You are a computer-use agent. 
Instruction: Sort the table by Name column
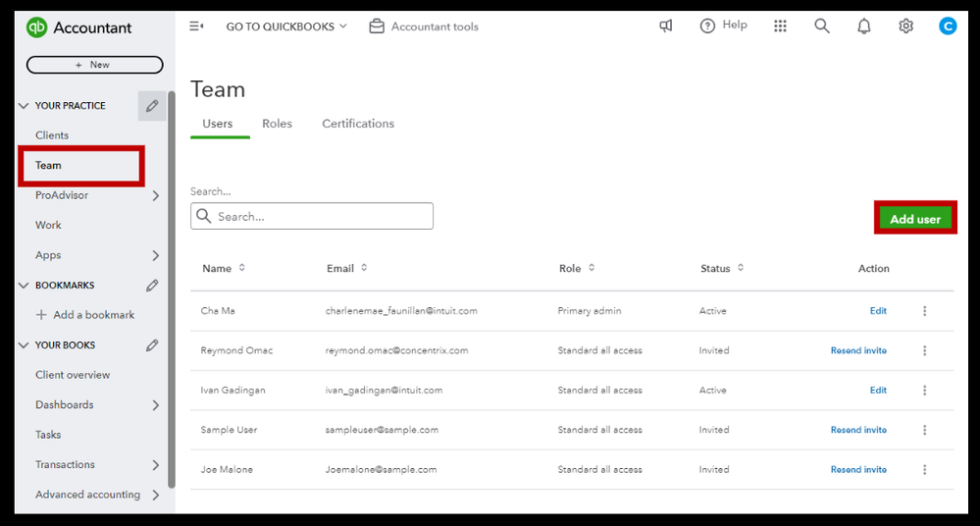[242, 268]
